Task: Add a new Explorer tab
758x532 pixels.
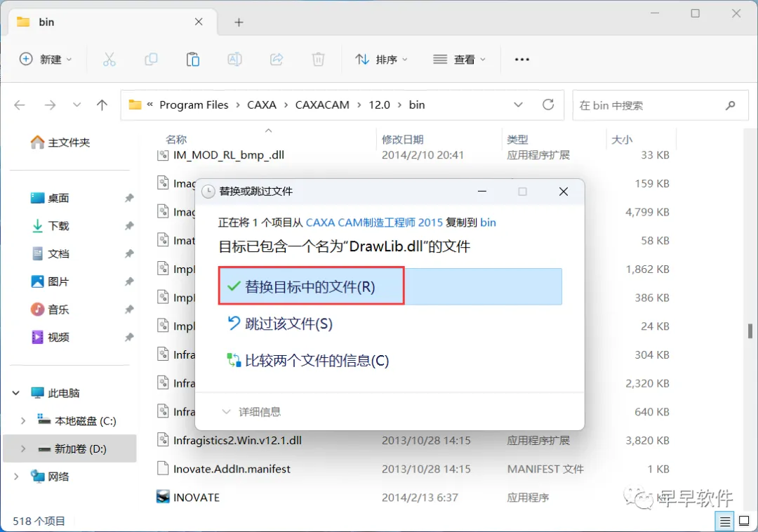Action: (239, 22)
